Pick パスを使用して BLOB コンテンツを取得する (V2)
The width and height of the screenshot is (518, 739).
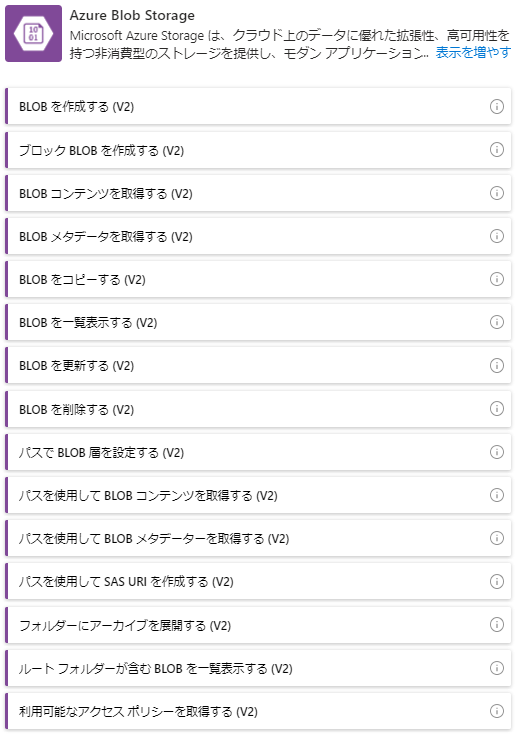(258, 495)
